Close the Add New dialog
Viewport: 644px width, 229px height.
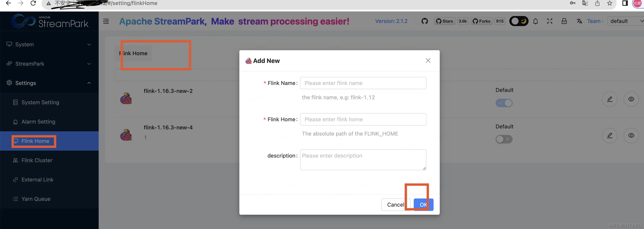click(x=428, y=61)
